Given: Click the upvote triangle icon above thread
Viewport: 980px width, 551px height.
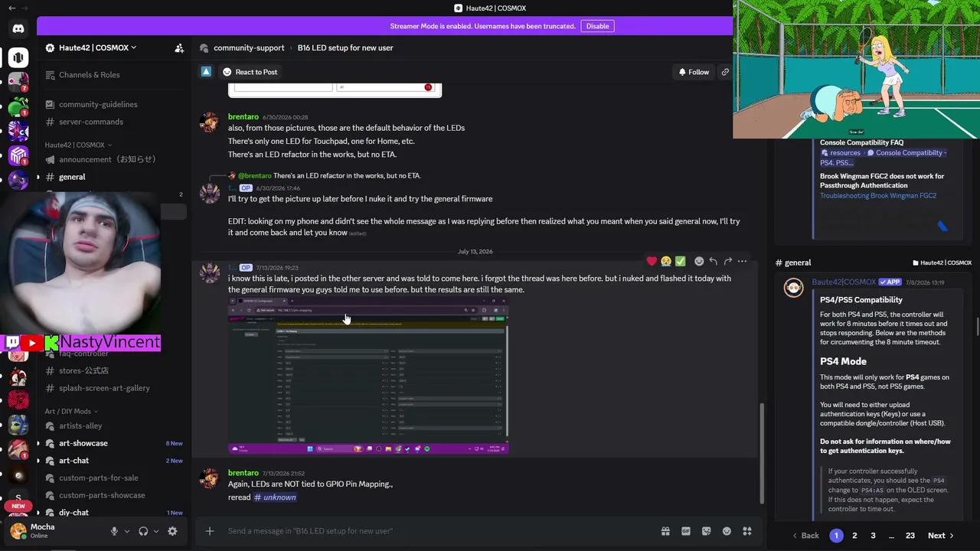Looking at the screenshot, I should pos(206,72).
